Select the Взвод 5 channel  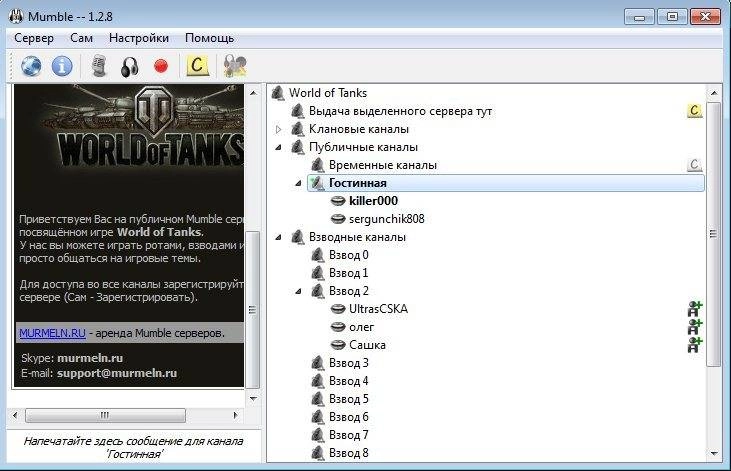click(x=349, y=399)
